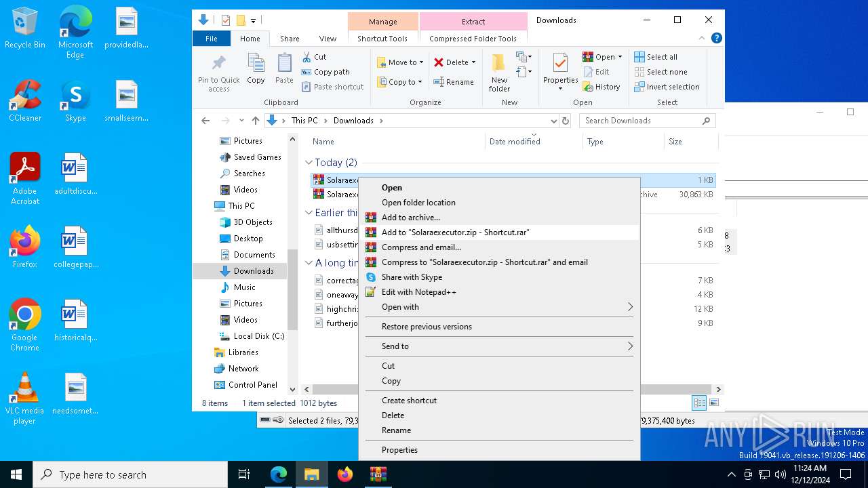Open Control Panel in navigation pane
The height and width of the screenshot is (488, 868).
click(245, 385)
